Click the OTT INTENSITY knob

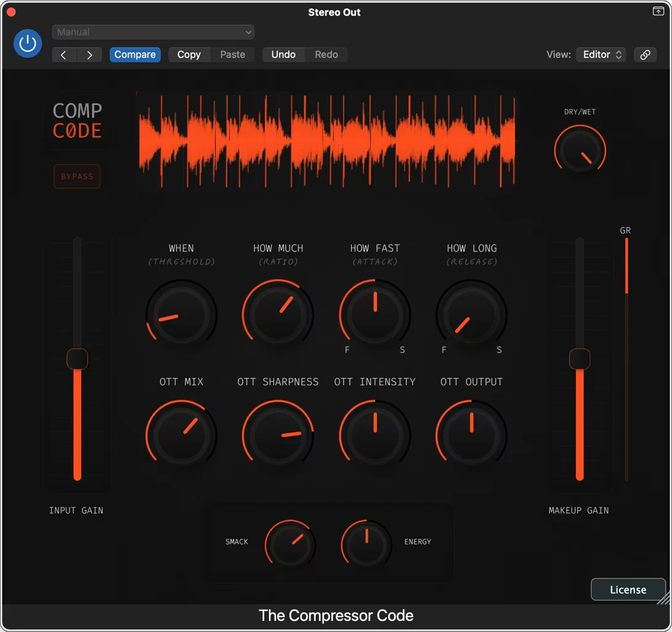click(375, 436)
